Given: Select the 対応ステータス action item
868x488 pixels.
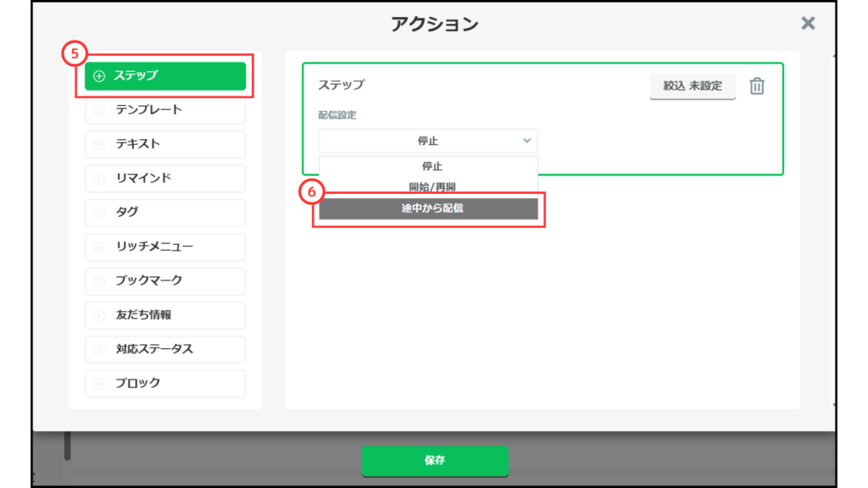Looking at the screenshot, I should (165, 349).
